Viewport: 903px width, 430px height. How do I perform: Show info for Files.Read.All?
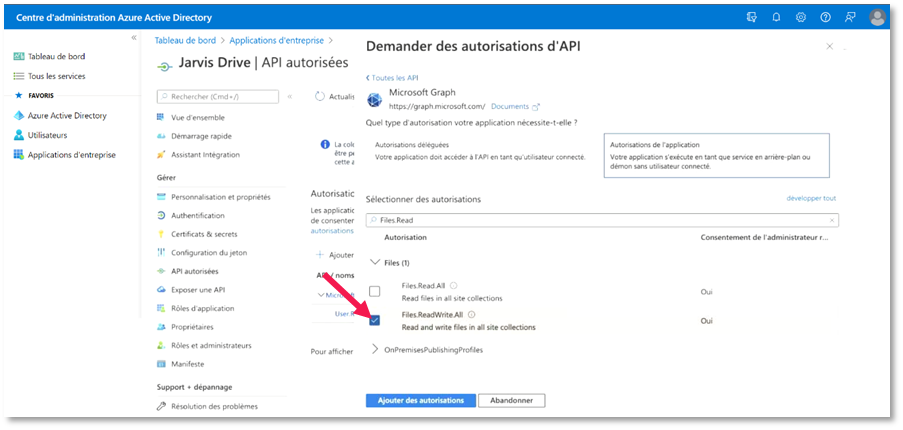tap(453, 285)
